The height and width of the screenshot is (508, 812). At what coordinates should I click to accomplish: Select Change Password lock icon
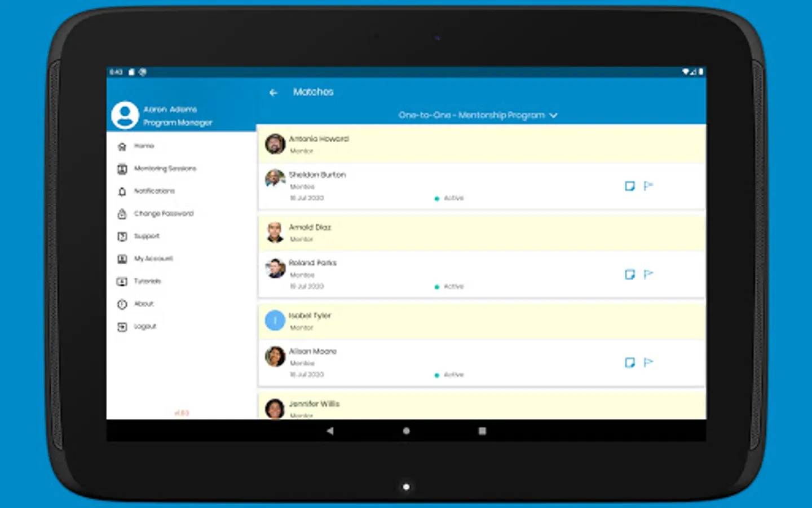click(x=123, y=213)
